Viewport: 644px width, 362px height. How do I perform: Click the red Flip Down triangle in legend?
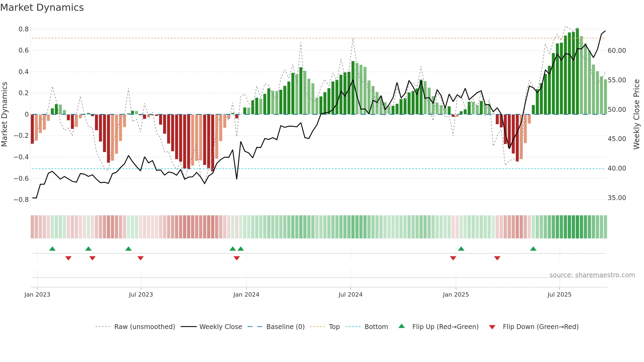[x=492, y=327]
